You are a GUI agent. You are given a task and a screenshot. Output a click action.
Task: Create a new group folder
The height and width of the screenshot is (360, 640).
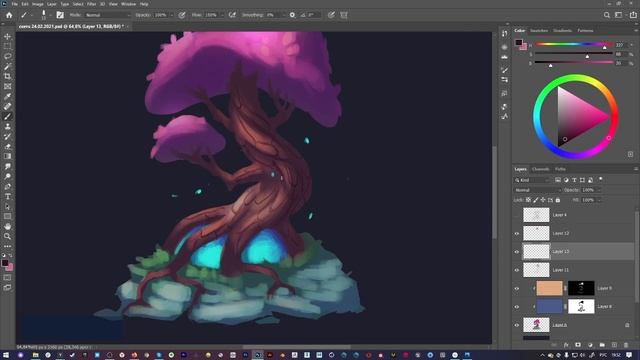tap(602, 345)
